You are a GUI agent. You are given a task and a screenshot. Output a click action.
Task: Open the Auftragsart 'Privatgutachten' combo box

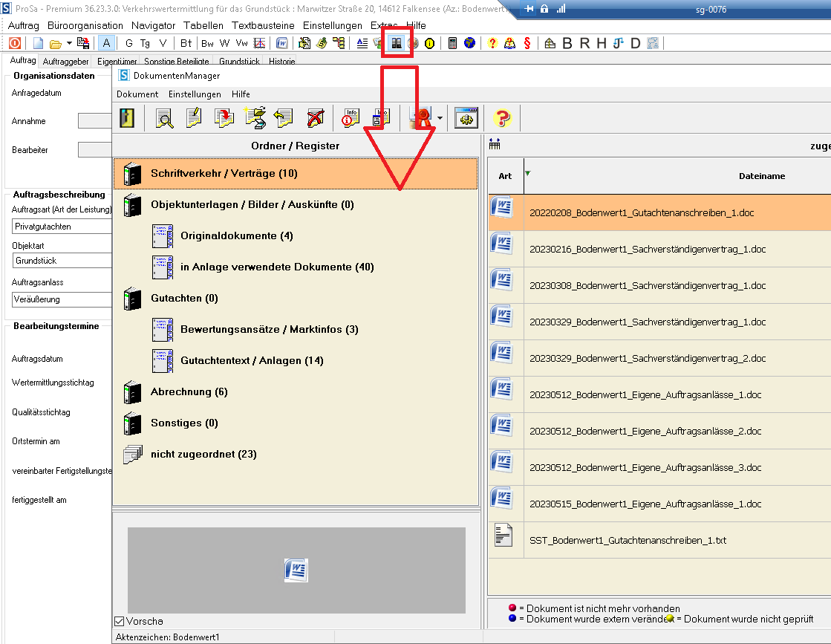pyautogui.click(x=62, y=227)
